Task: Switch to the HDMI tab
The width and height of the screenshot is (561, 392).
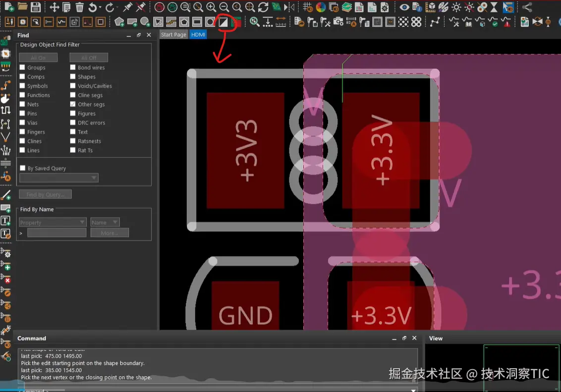Action: [198, 35]
